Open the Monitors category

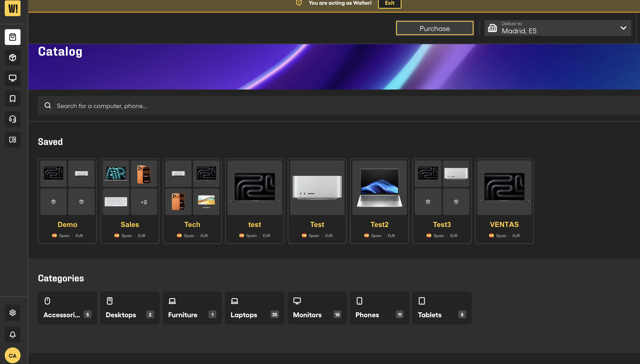317,308
